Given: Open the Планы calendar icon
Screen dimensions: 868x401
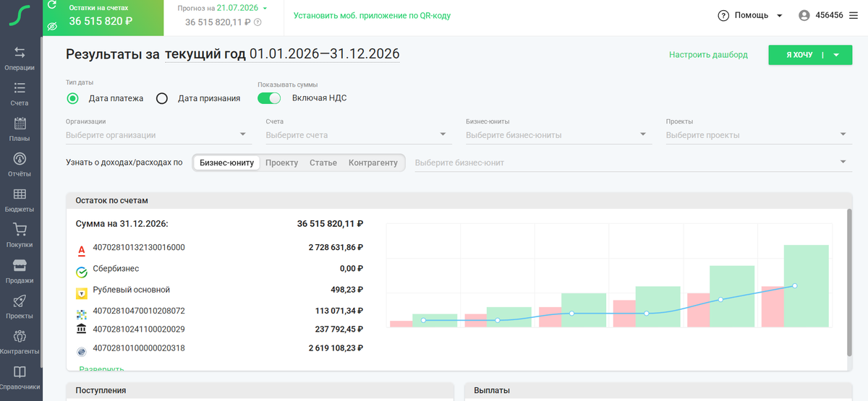Looking at the screenshot, I should point(20,124).
